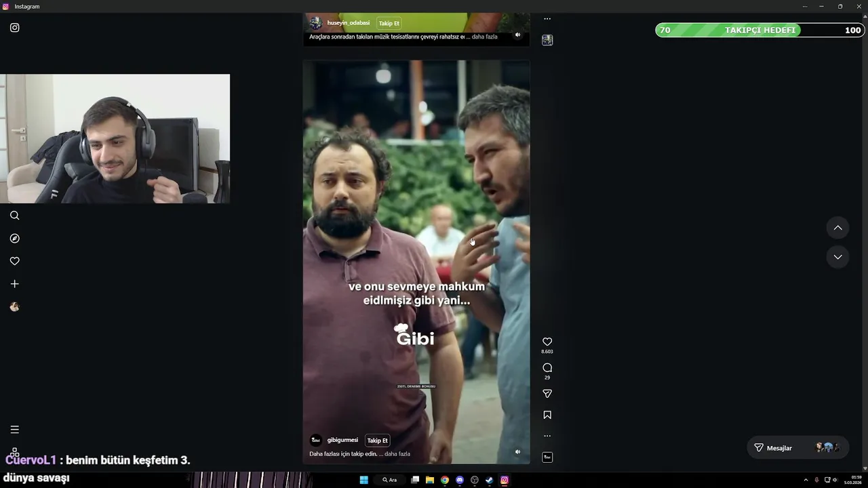Open Instagram window title-bar ellipsis menu
868x488 pixels.
tap(805, 6)
